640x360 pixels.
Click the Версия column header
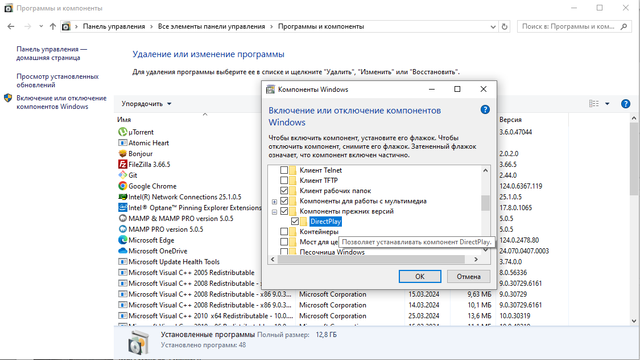tap(510, 120)
